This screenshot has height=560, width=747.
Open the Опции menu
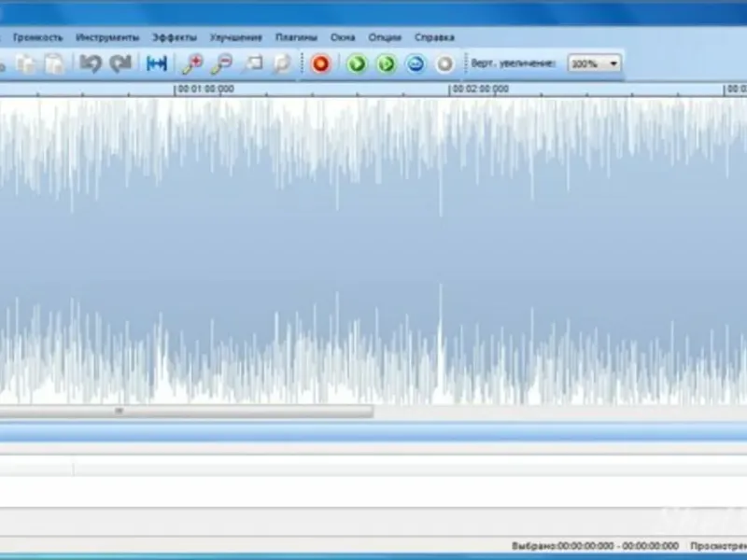click(385, 37)
